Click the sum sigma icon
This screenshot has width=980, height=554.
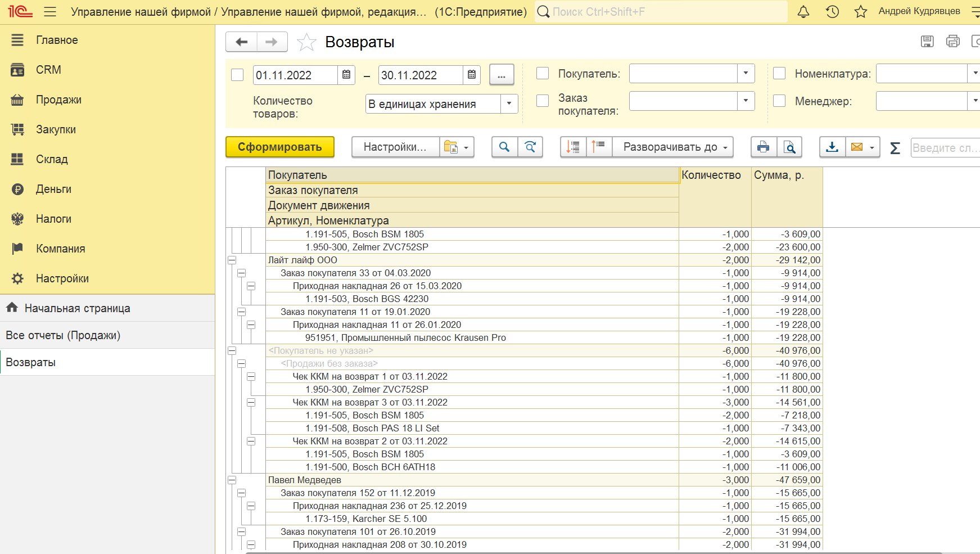(x=895, y=148)
